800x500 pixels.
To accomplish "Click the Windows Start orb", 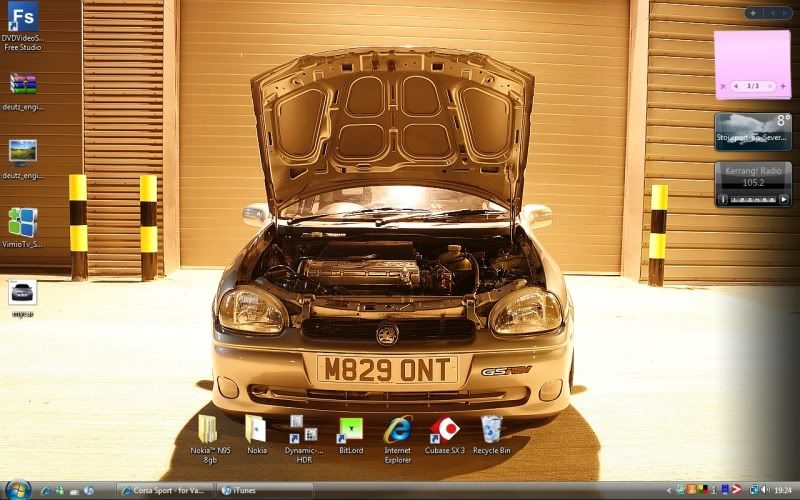I will coord(17,490).
